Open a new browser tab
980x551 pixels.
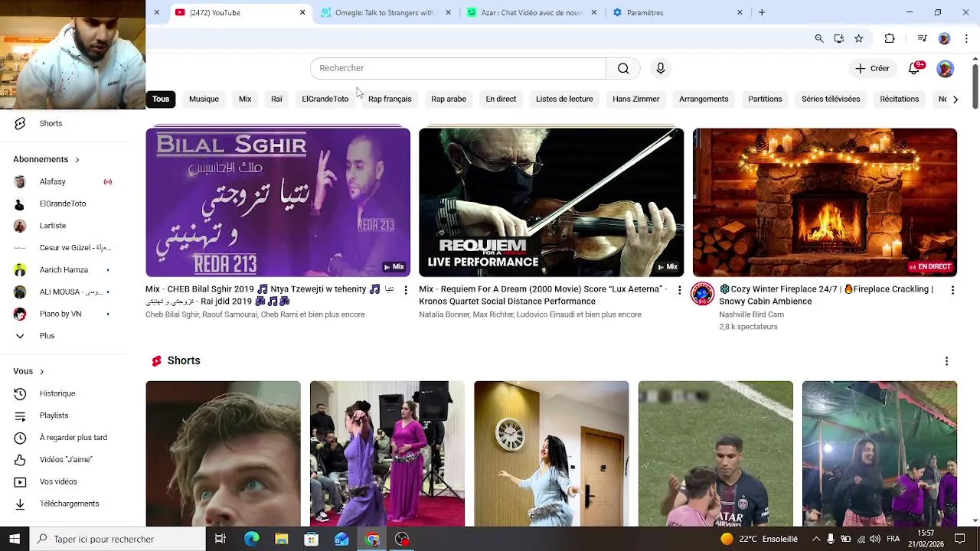(x=762, y=12)
